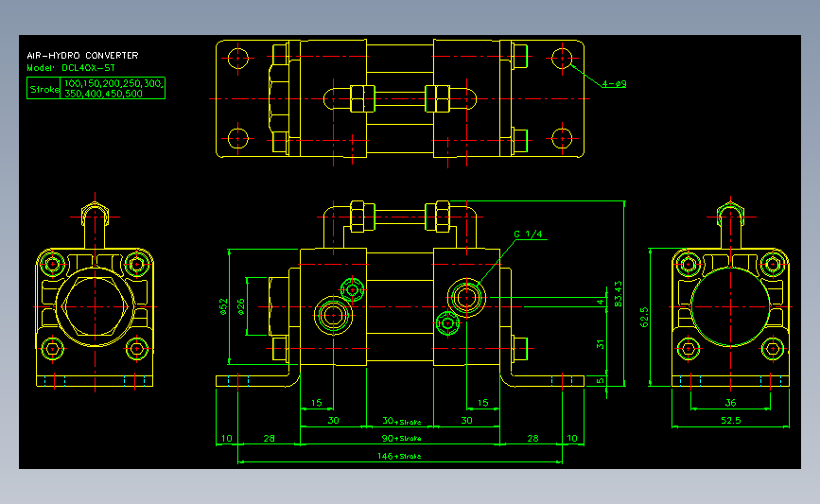Click the 62.5 height dimension
Viewport: 820px width, 504px height.
coord(644,318)
